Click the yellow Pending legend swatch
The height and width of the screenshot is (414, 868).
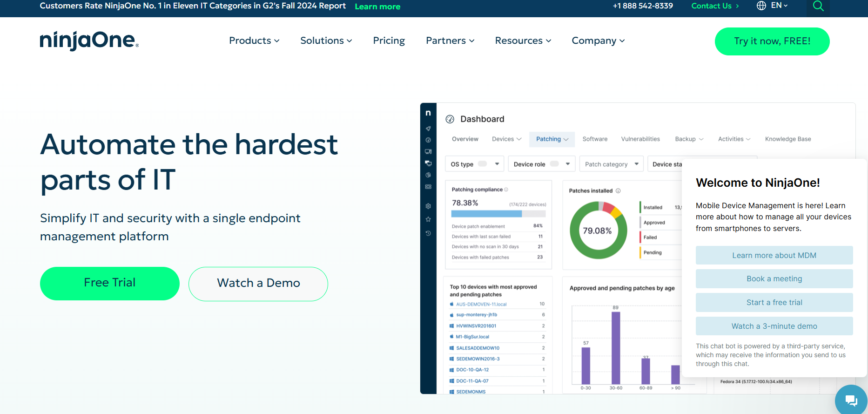click(x=640, y=252)
